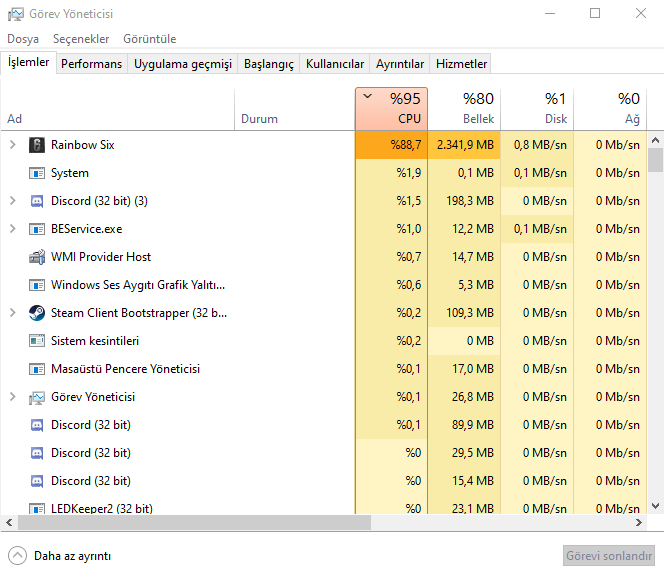This screenshot has height=580, width=664.
Task: Switch to the Kullanıcılar tab
Action: tap(335, 64)
